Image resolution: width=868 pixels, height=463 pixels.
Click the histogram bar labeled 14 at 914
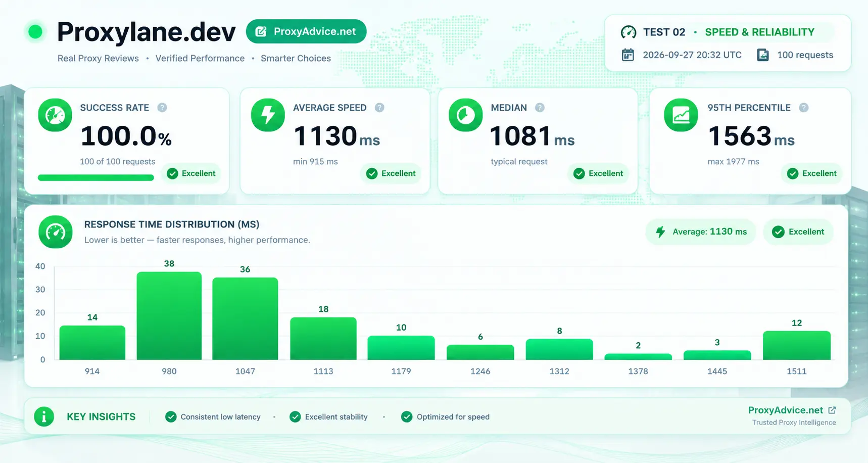tap(92, 343)
